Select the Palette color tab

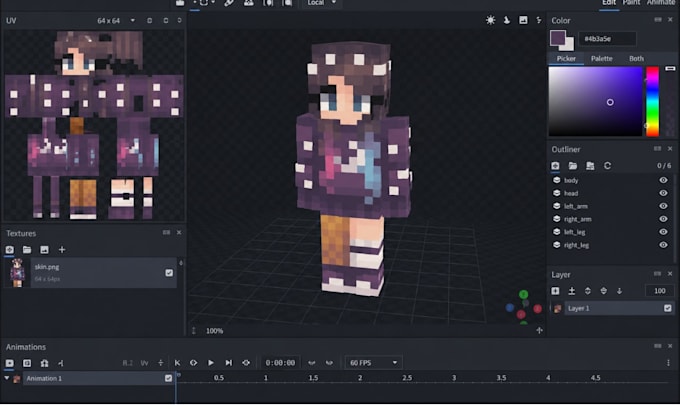(602, 59)
